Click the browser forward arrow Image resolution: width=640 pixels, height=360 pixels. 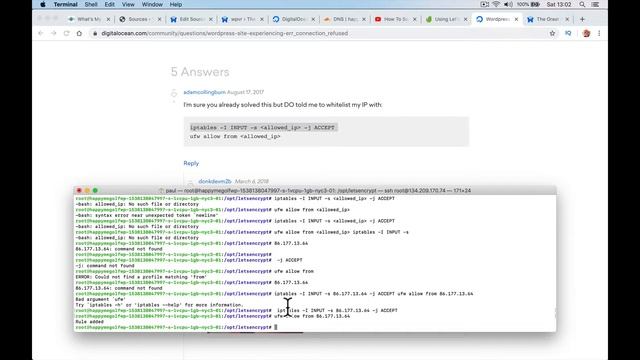pyautogui.click(x=53, y=33)
